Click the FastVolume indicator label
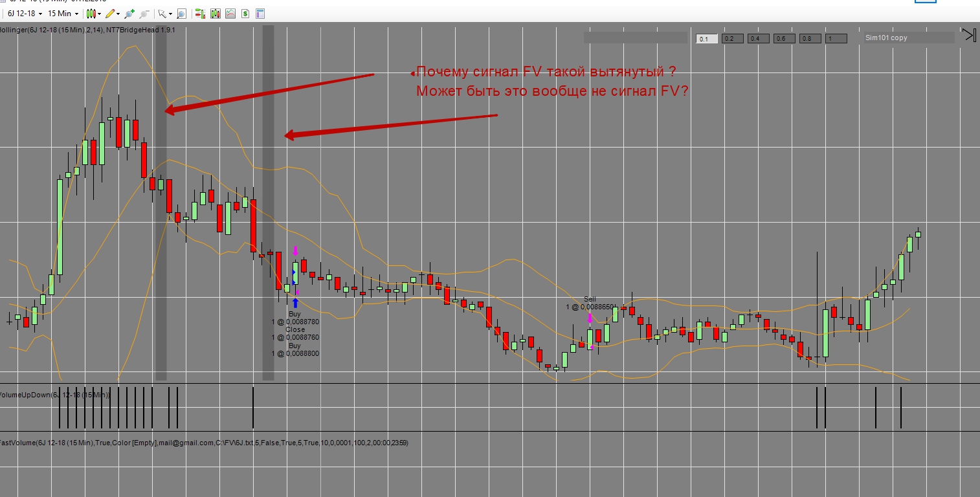Viewport: 980px width, 497px height. click(x=204, y=443)
